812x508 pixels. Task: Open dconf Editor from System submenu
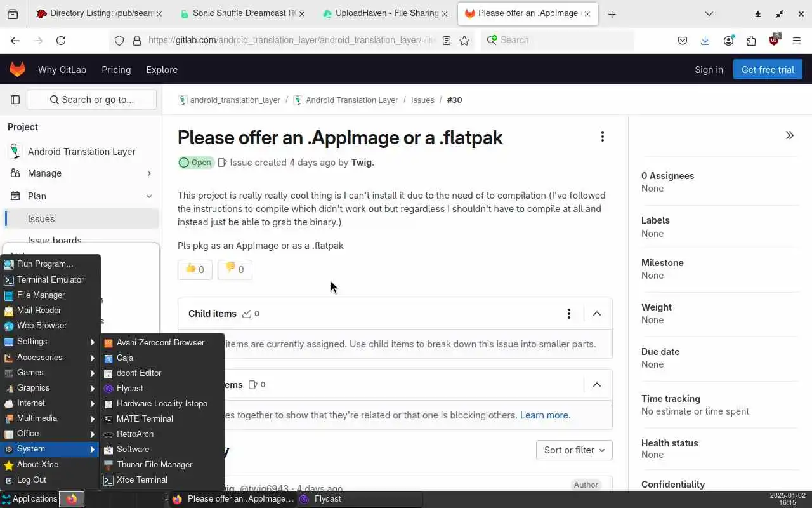point(162,373)
